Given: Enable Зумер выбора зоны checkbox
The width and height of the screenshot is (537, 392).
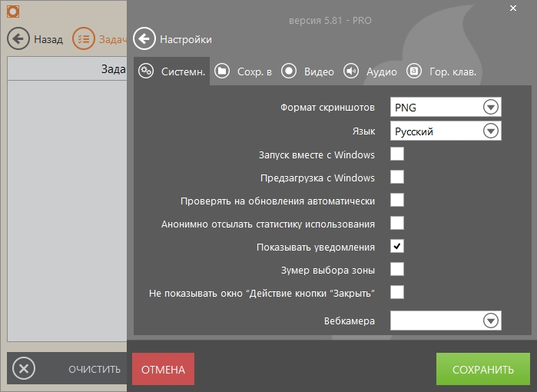Looking at the screenshot, I should pyautogui.click(x=397, y=269).
